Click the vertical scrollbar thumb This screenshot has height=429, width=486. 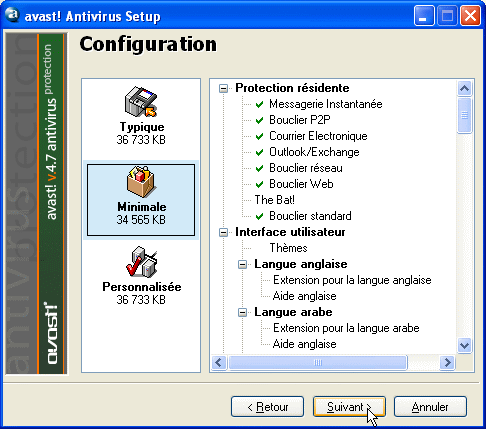tap(464, 115)
